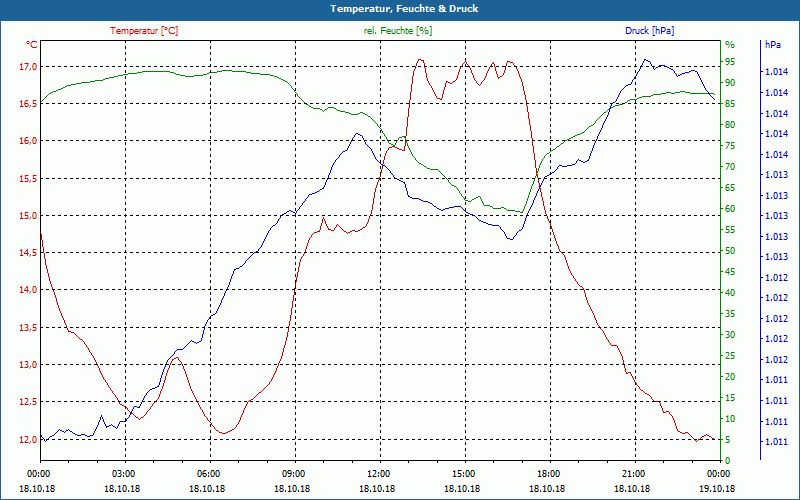Click the green '60' humidity axis tick
This screenshot has width=800, height=500.
[730, 209]
